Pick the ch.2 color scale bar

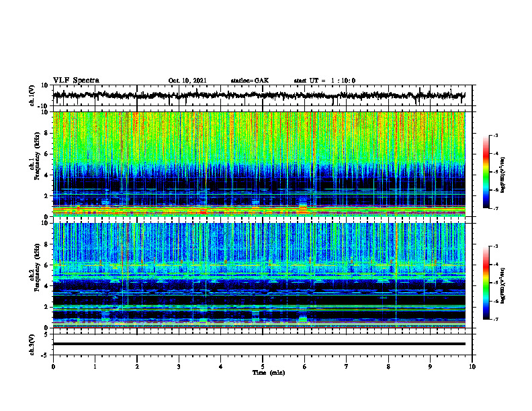486,283
